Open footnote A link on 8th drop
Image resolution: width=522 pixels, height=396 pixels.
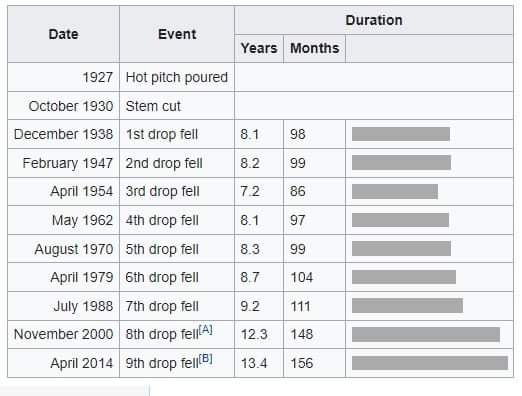point(205,330)
